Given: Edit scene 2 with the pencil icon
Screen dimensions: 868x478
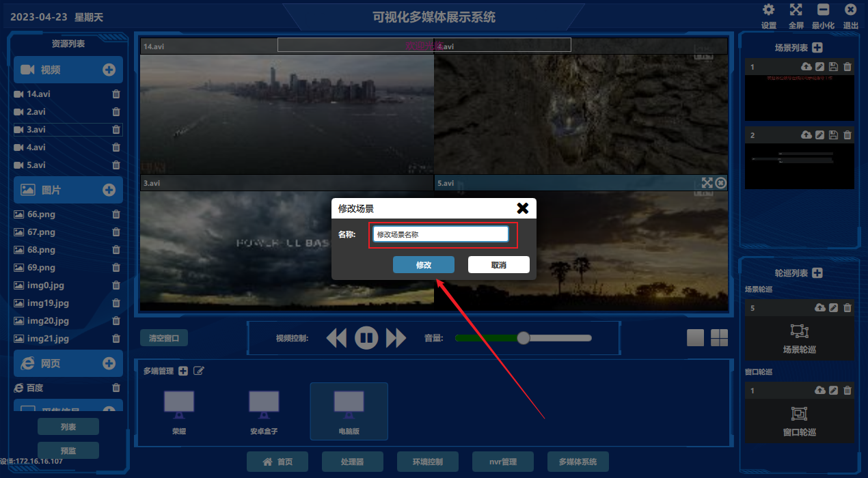Looking at the screenshot, I should pos(820,135).
